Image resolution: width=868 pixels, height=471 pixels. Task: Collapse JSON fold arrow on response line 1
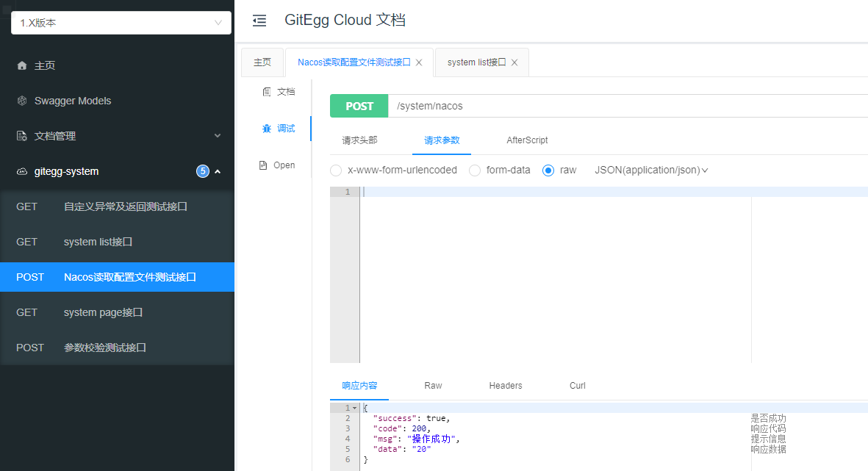[355, 408]
